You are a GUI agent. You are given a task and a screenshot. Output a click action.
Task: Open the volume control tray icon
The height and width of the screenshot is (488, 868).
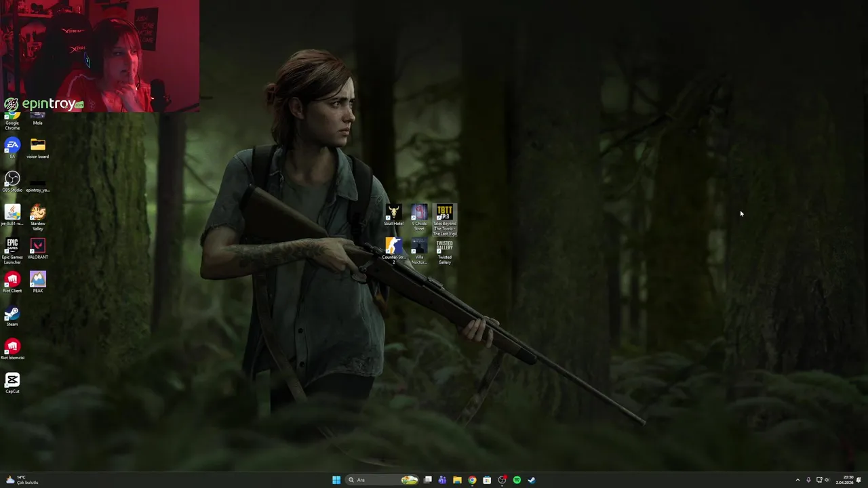(x=827, y=480)
